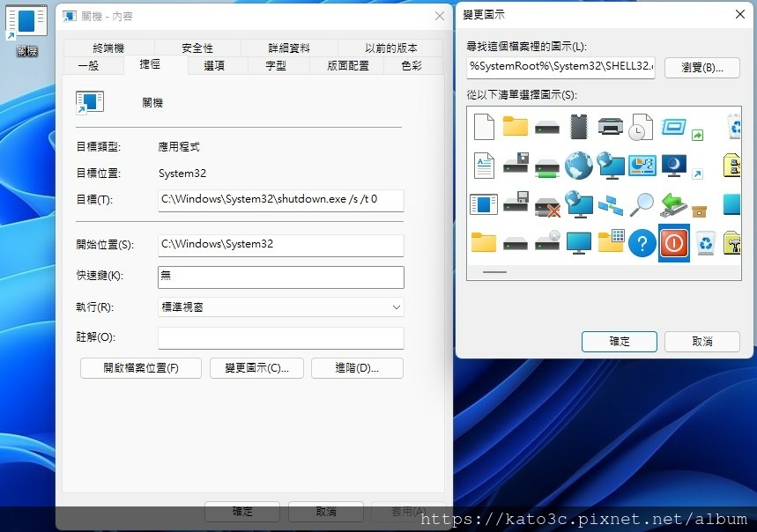Select the standalone globe icon
The image size is (757, 532).
click(x=578, y=166)
